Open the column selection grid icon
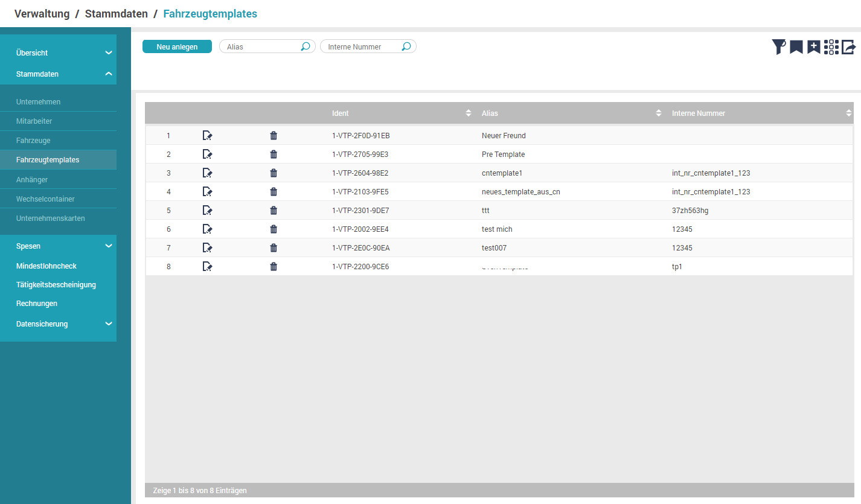The height and width of the screenshot is (504, 861). tap(831, 47)
